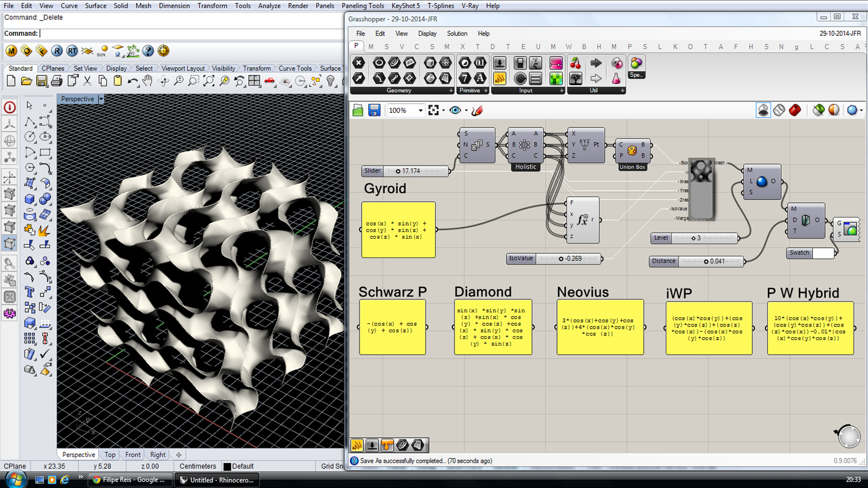Click Rhino's Undo arrow icon
The image size is (868, 488).
(x=132, y=81)
